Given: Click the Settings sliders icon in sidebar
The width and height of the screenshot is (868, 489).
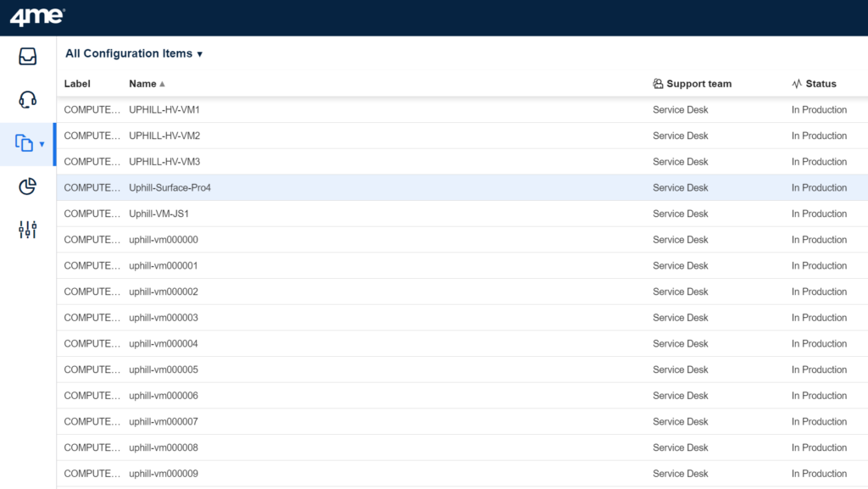Looking at the screenshot, I should (27, 229).
